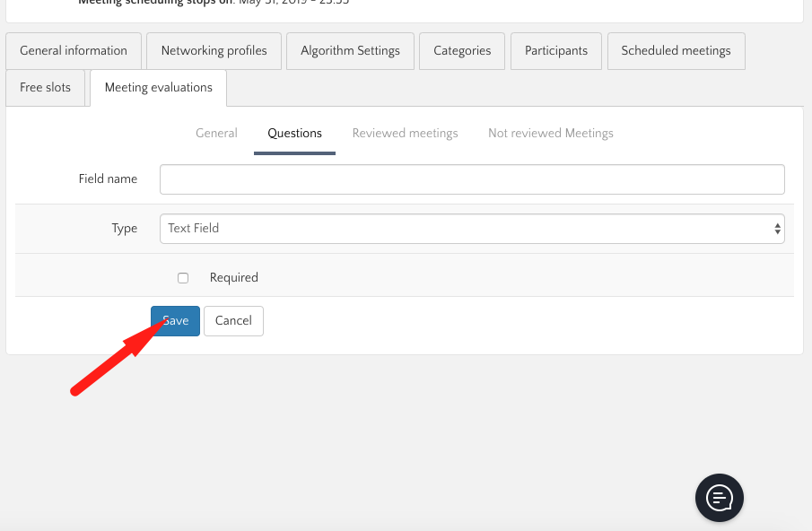
Task: Open the Networking profiles tab
Action: pyautogui.click(x=214, y=51)
